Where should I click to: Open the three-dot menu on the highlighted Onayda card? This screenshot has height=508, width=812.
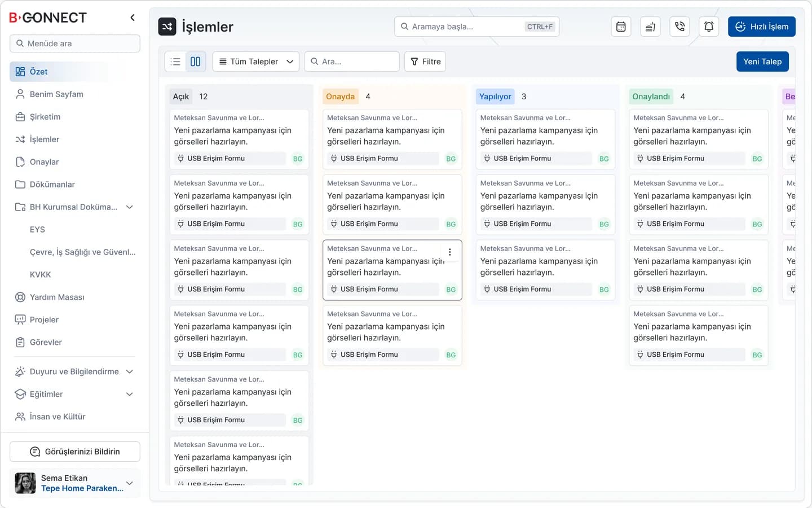tap(449, 252)
